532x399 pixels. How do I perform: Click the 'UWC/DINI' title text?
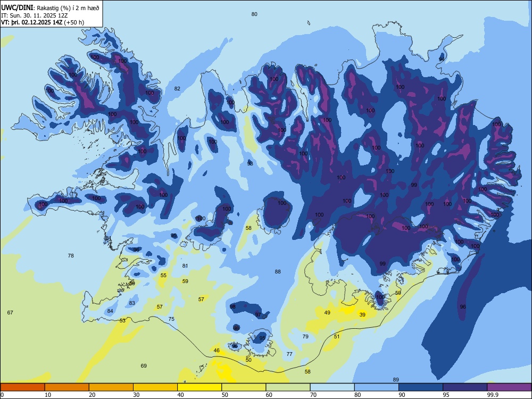coord(17,8)
